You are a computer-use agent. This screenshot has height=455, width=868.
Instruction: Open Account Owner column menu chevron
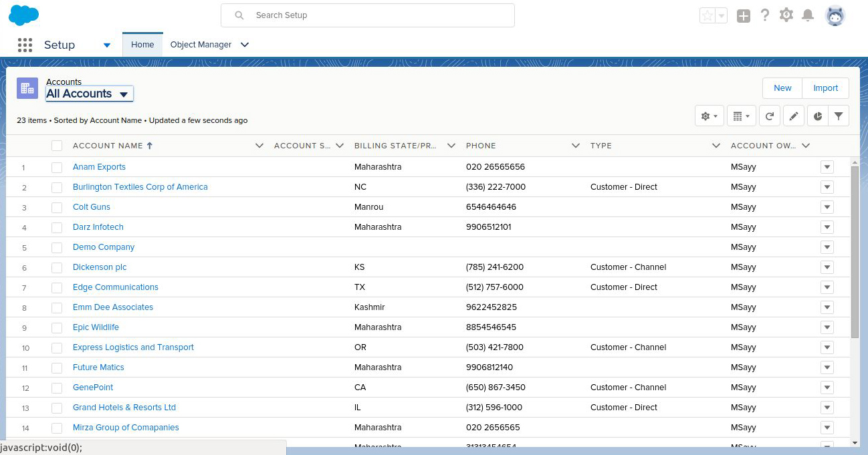[806, 146]
